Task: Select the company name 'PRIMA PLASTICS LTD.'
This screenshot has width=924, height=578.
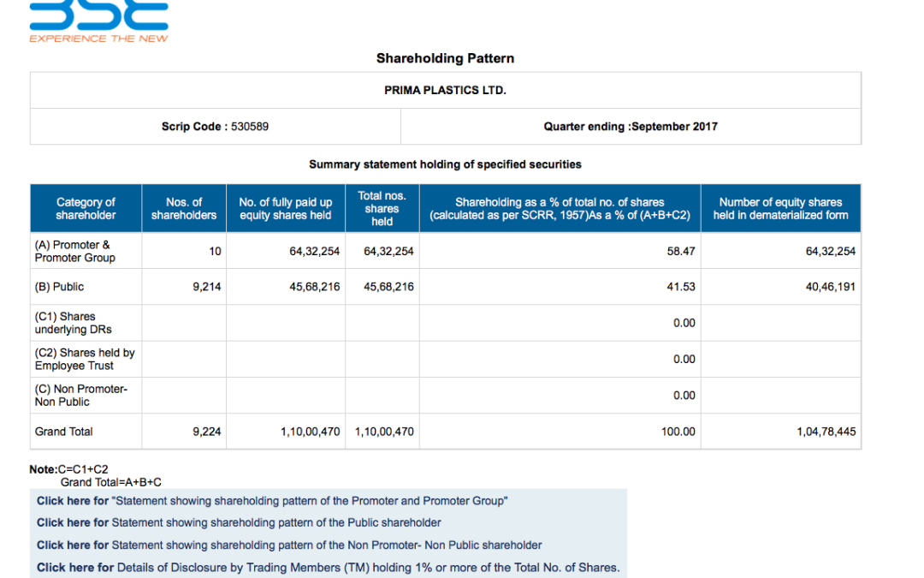Action: coord(446,90)
